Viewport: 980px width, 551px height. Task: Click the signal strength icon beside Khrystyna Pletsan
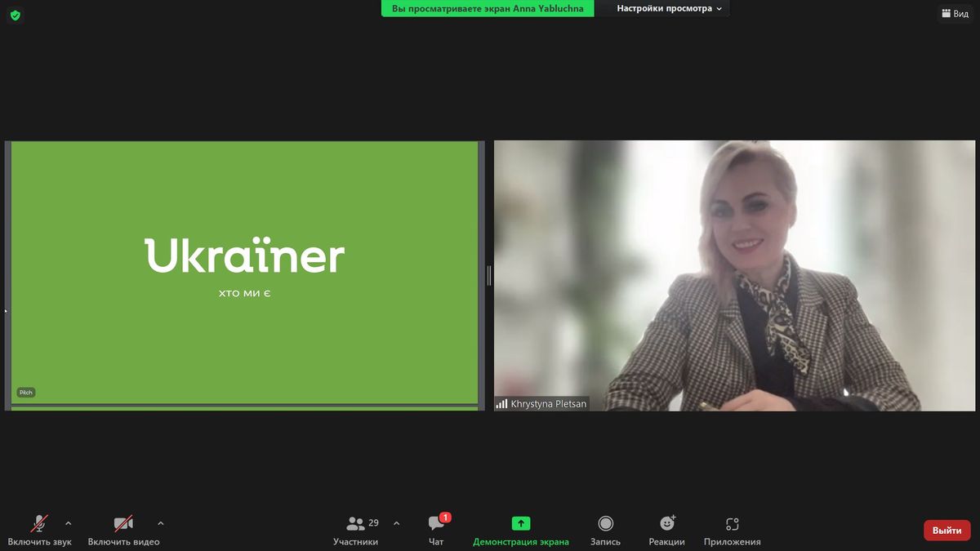click(x=501, y=404)
